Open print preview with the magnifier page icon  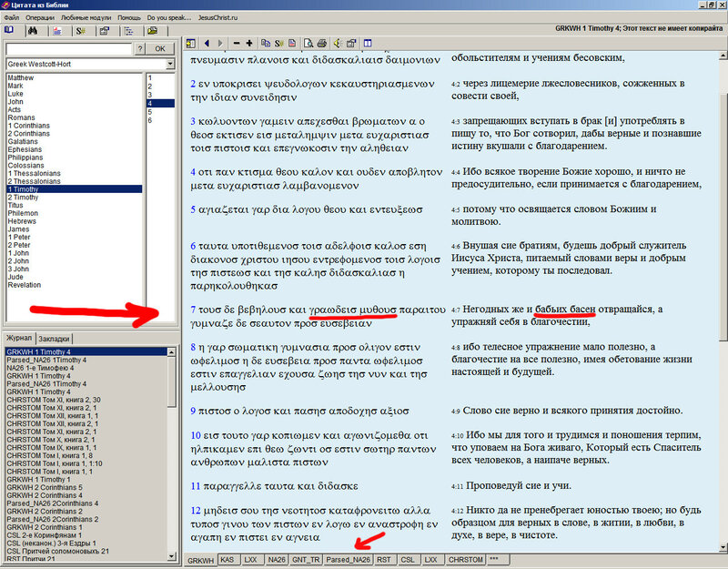pyautogui.click(x=308, y=43)
